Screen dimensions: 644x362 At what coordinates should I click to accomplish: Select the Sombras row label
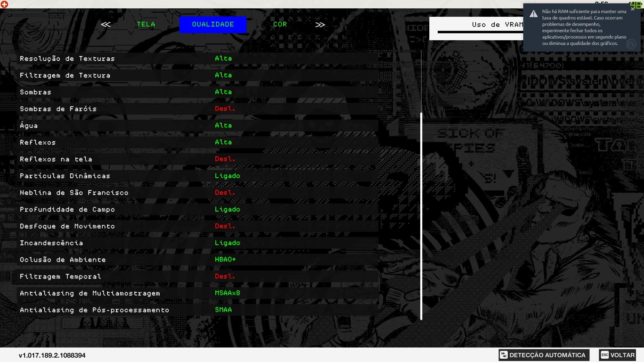[x=36, y=92]
